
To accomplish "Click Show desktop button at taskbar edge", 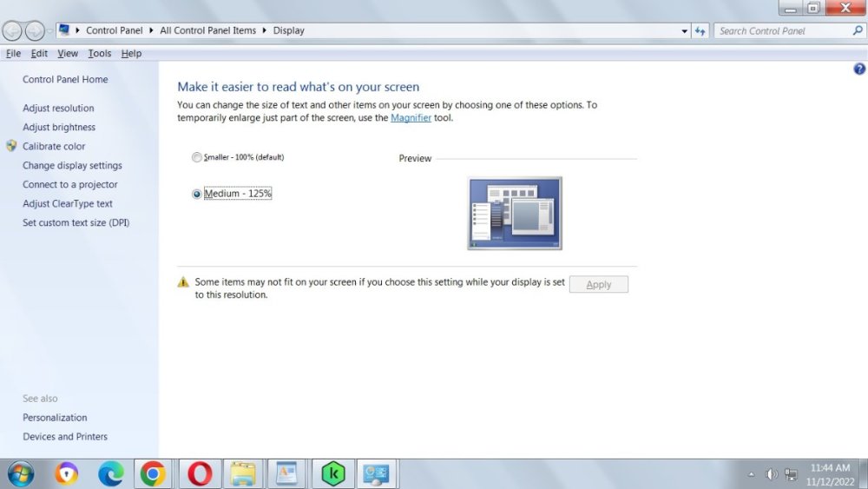I will 865,474.
